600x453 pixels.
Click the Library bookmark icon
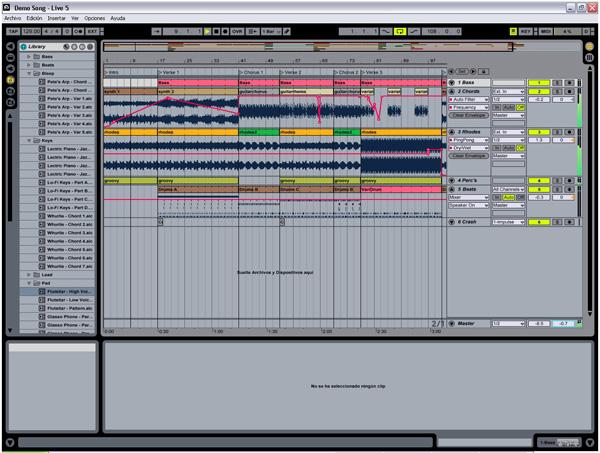(x=24, y=47)
